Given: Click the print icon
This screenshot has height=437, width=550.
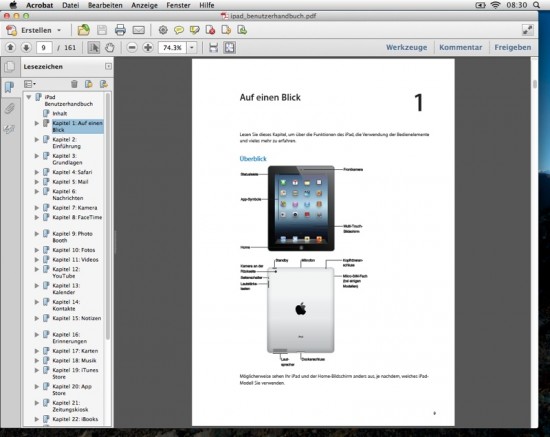Looking at the screenshot, I should 120,30.
